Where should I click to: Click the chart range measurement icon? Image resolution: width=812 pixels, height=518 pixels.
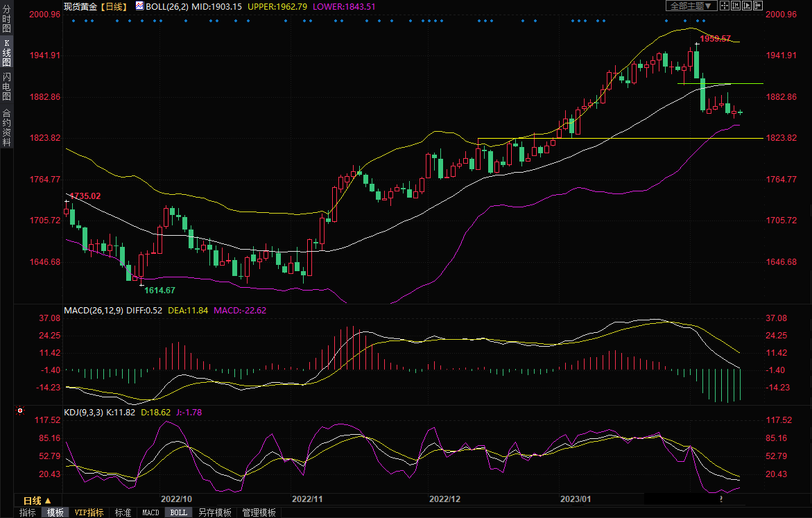click(735, 6)
